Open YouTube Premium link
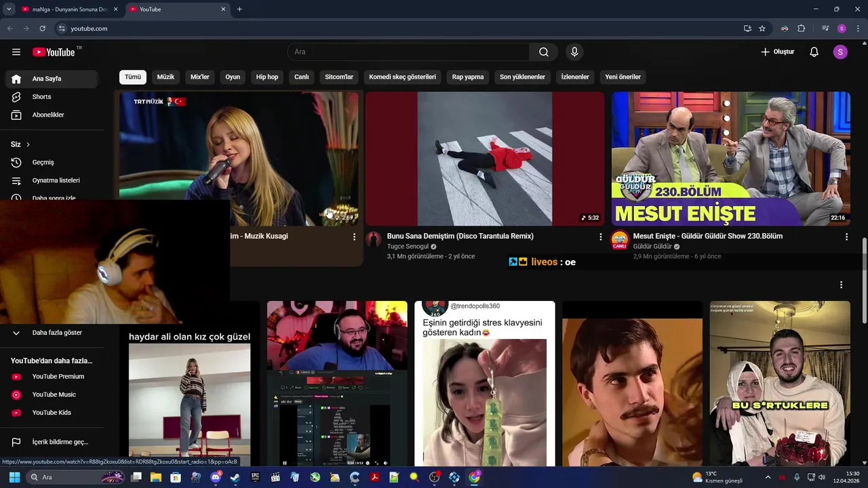The width and height of the screenshot is (868, 488). [x=52, y=377]
